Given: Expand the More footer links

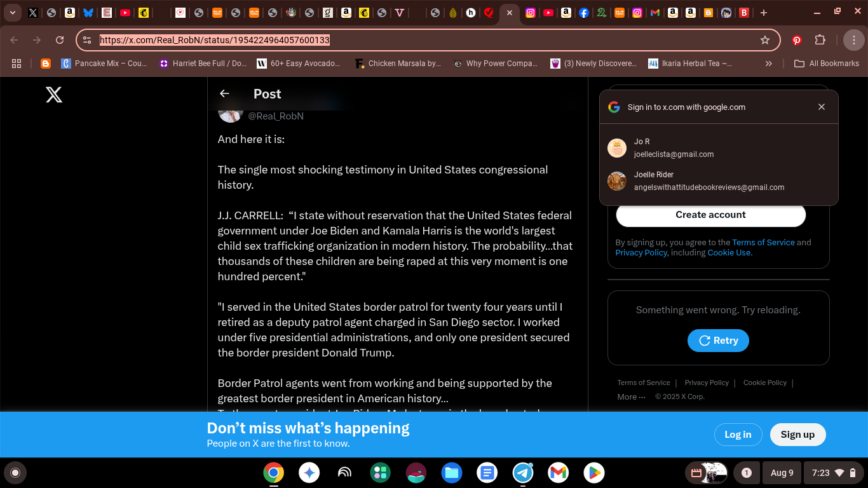Looking at the screenshot, I should coord(631,396).
